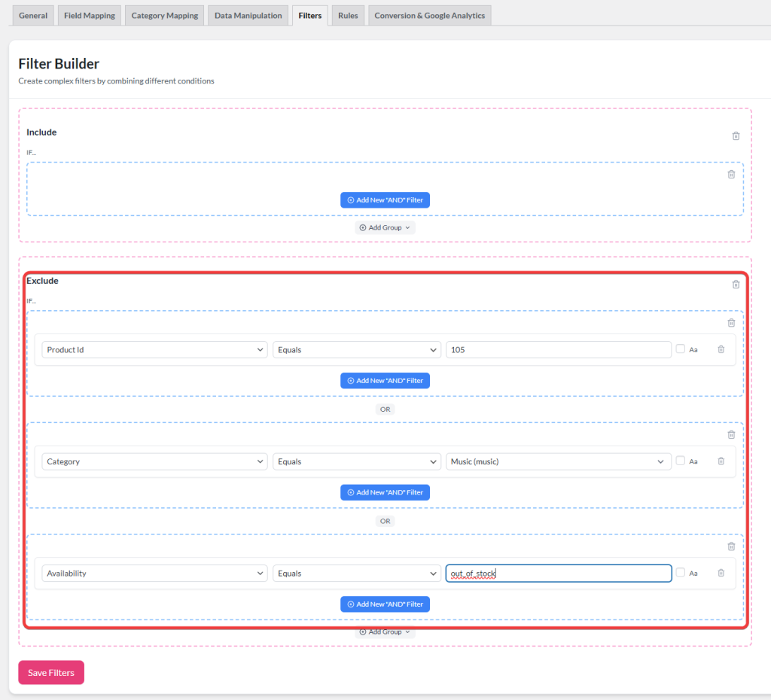Image resolution: width=771 pixels, height=700 pixels.
Task: Delete the Include filter section via trash icon
Action: (736, 136)
